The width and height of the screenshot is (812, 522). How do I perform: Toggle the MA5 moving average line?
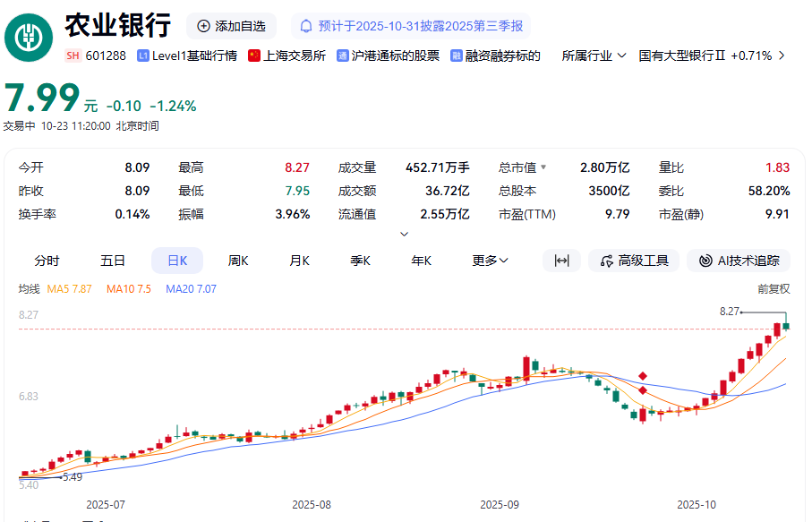click(x=69, y=289)
